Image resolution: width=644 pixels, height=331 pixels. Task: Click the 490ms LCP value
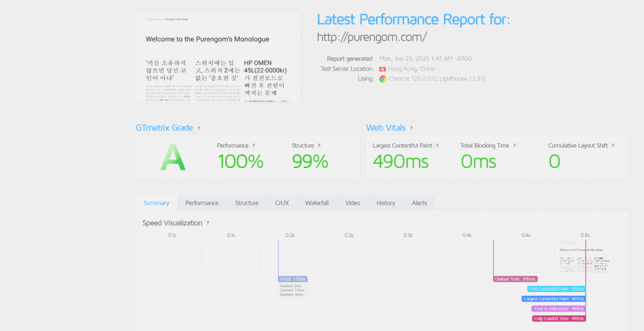(x=401, y=161)
